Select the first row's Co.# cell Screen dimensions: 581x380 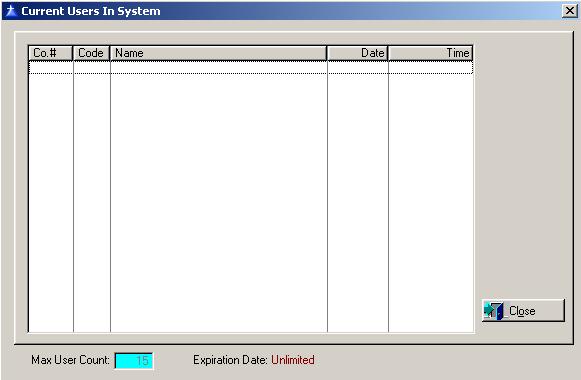(51, 67)
